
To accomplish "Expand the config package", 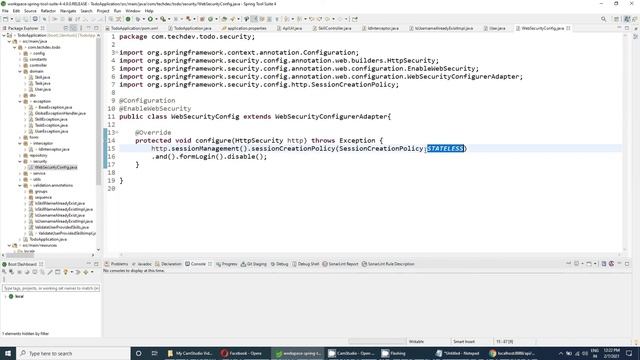I will [20, 53].
